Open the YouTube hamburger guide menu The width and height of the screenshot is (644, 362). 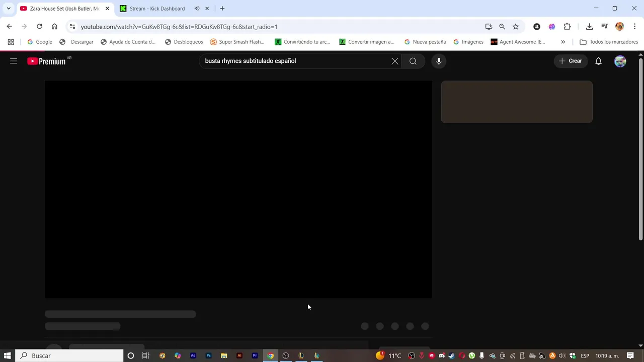[x=14, y=61]
